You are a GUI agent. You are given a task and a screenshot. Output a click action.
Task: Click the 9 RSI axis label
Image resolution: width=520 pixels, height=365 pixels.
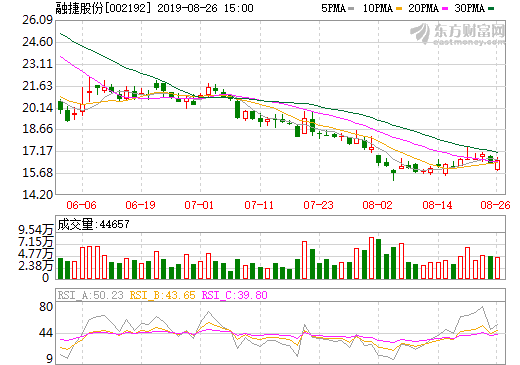pos(49,359)
